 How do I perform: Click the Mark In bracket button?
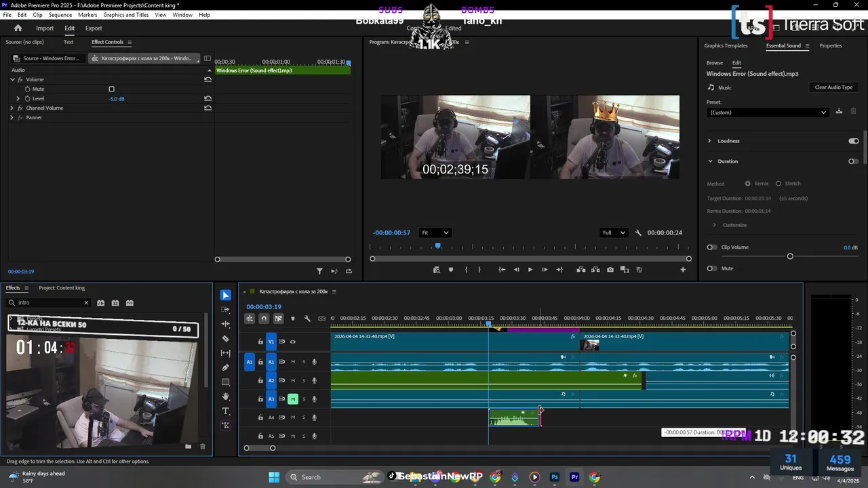coord(466,270)
